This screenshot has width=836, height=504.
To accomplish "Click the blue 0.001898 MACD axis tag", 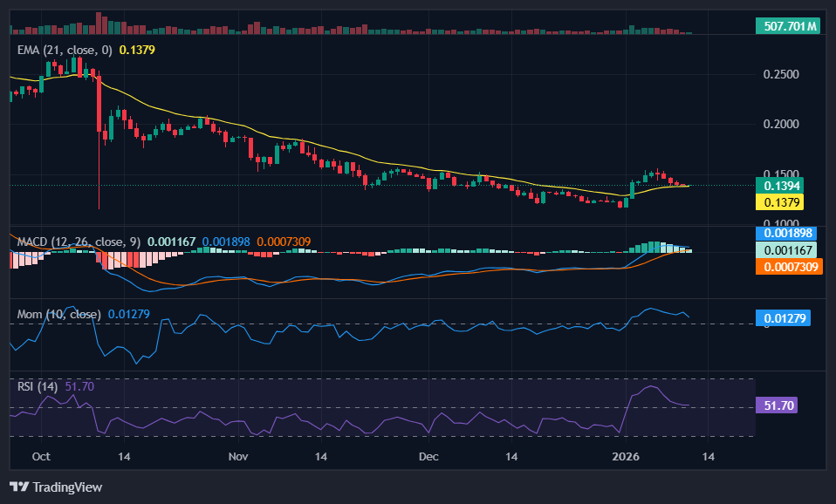I will [x=789, y=233].
